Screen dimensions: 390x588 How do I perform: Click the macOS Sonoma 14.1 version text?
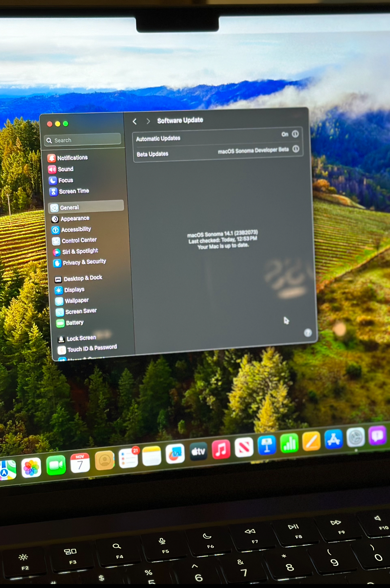click(x=222, y=234)
